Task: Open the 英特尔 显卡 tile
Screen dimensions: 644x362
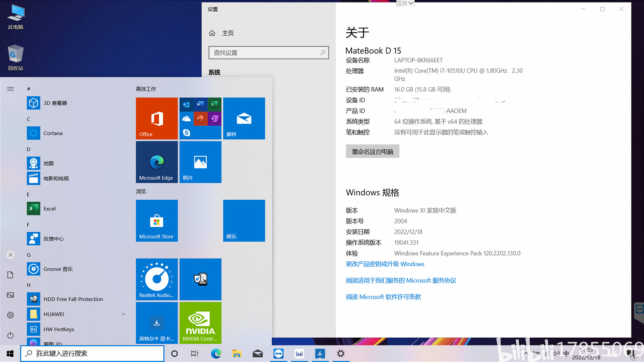Action: (x=157, y=323)
